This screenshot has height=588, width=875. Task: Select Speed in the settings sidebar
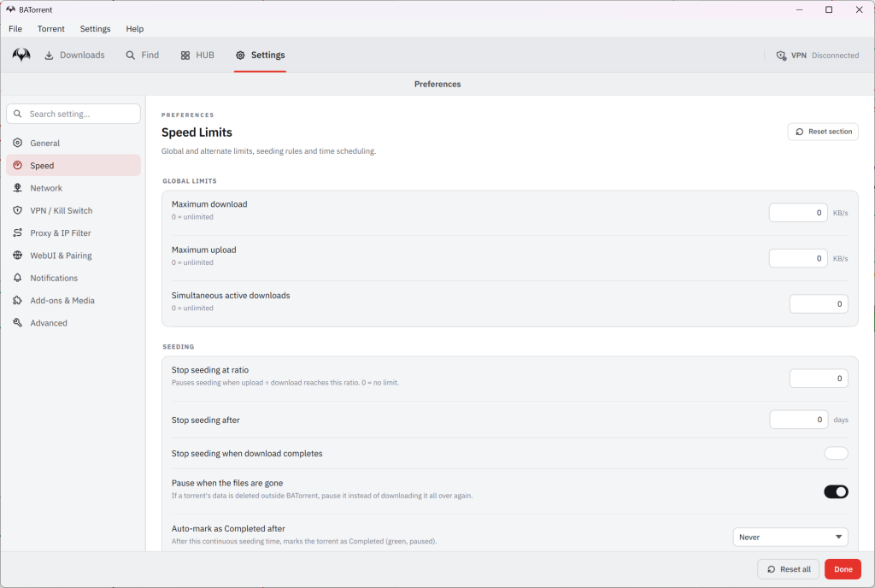coord(73,165)
